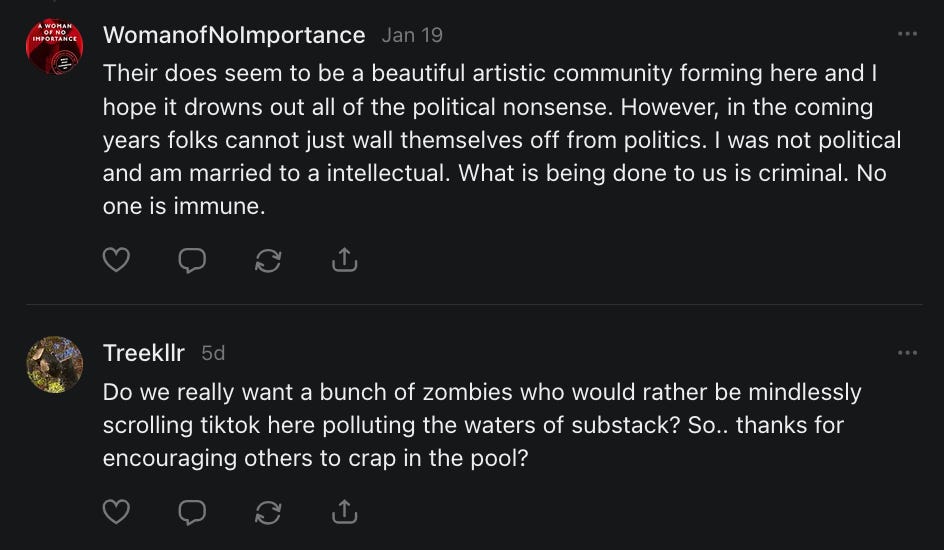This screenshot has height=550, width=944.
Task: Share Treekllr's comment
Action: (x=344, y=512)
